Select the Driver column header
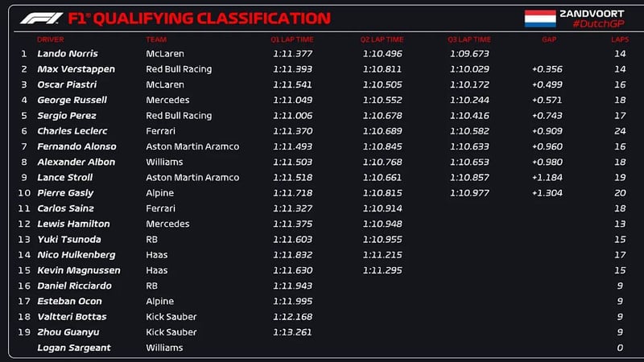The image size is (644, 362). (50, 39)
